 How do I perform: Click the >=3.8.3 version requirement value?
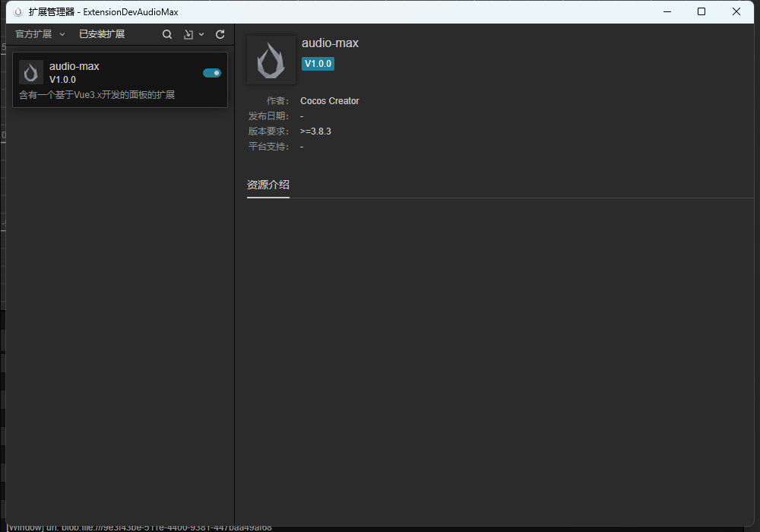(315, 131)
